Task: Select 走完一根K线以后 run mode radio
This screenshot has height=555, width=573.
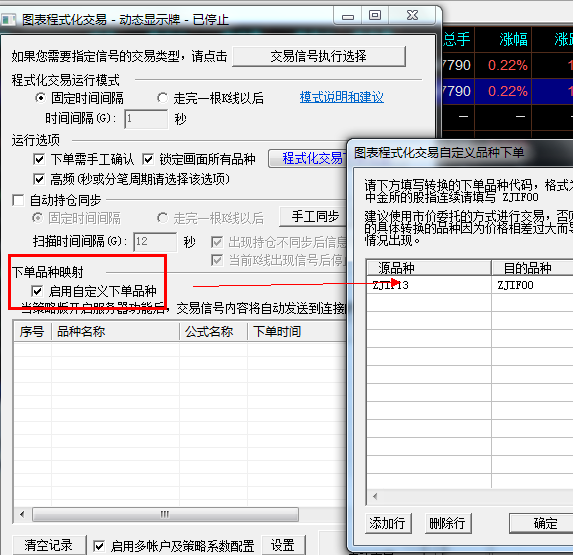Action: coord(162,98)
